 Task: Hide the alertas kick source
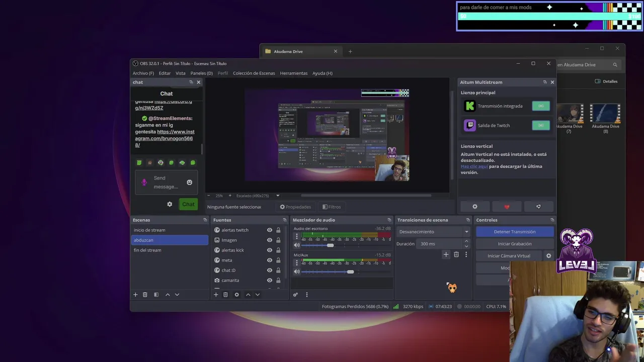pyautogui.click(x=270, y=250)
